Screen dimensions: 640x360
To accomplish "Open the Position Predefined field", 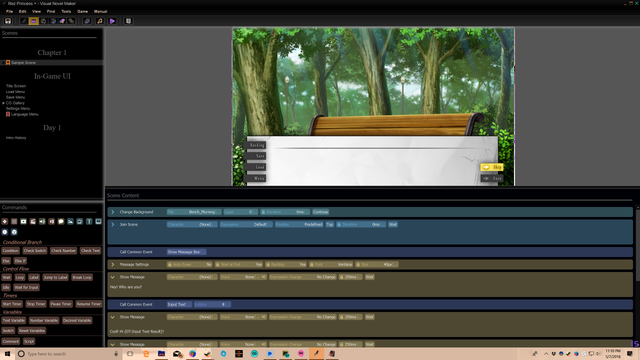I will pyautogui.click(x=299, y=224).
